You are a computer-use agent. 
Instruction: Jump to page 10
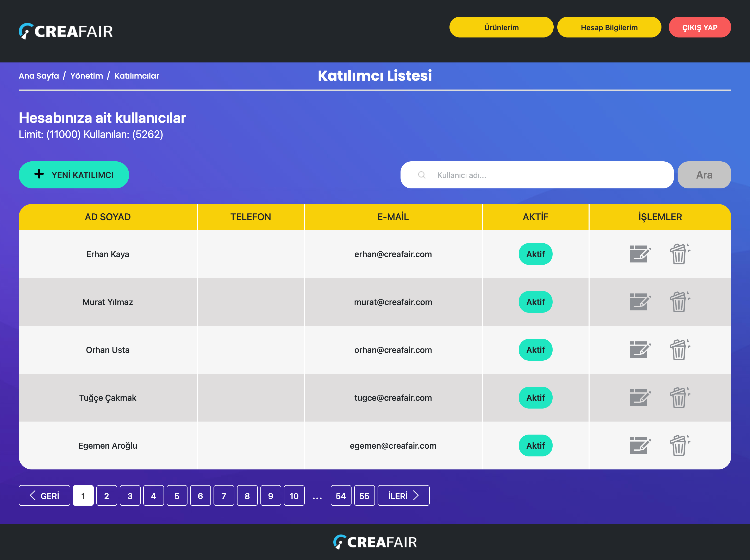click(x=294, y=495)
